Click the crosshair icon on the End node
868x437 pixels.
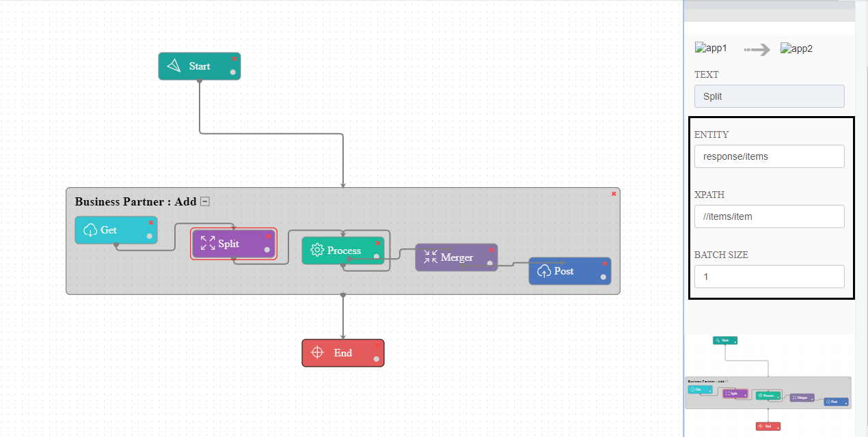click(318, 352)
